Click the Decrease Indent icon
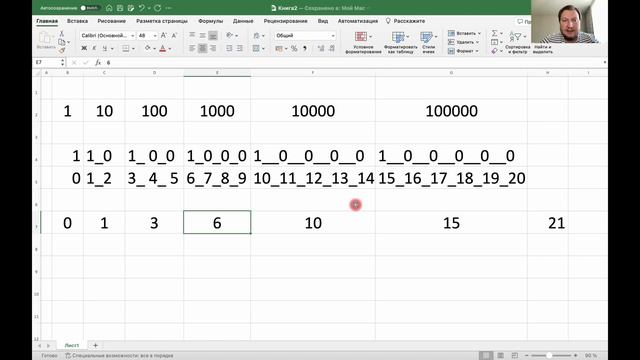This screenshot has width=640, height=360. tap(229, 49)
